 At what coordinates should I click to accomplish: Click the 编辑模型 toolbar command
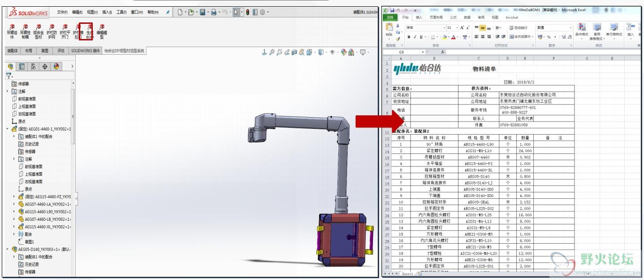click(102, 32)
